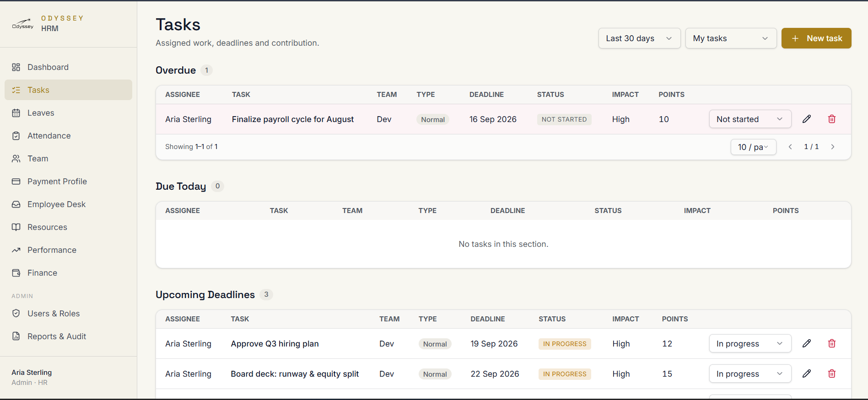868x400 pixels.
Task: Click the NOT STARTED status badge
Action: (564, 119)
